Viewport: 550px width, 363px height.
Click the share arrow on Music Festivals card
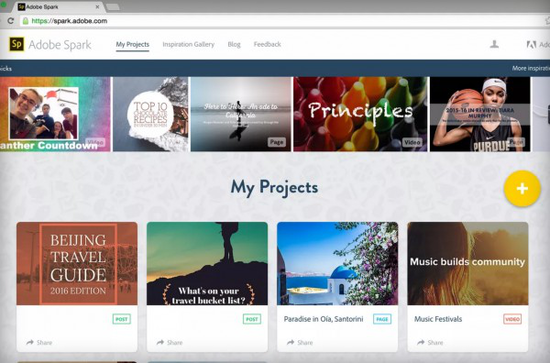tap(421, 342)
